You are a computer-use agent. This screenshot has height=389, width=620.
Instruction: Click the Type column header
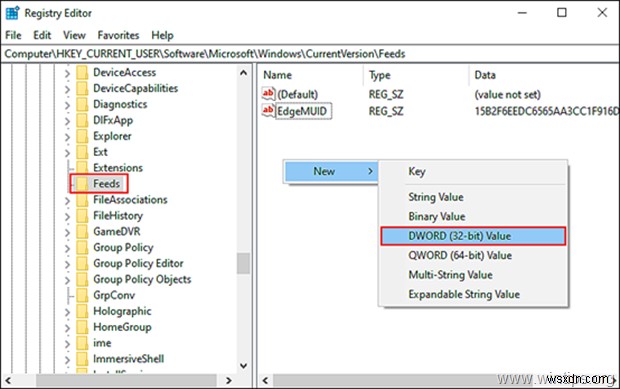[x=416, y=75]
